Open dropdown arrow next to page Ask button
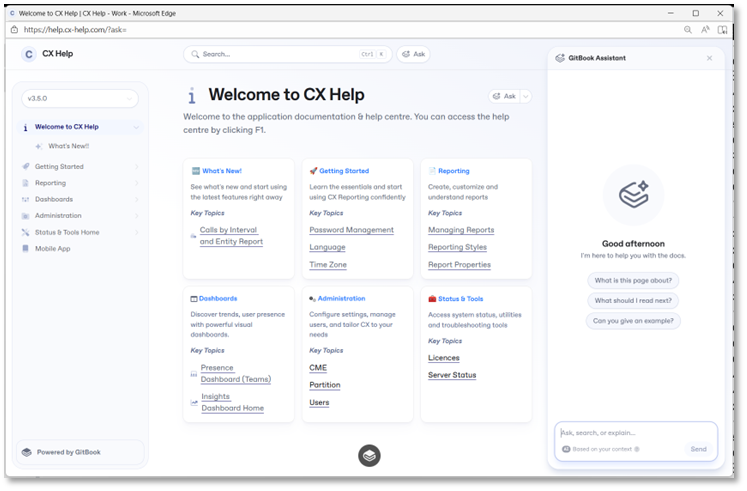 tap(525, 96)
